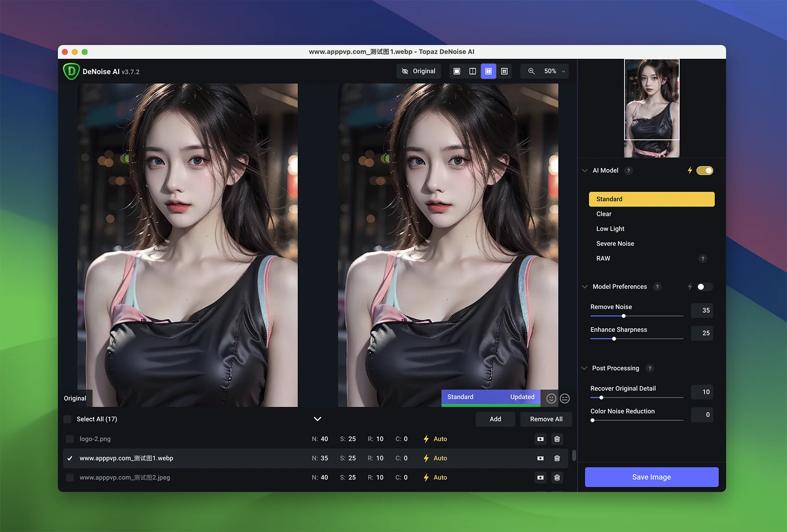Click Post Processing help question mark
Screen dimensions: 787x532
coord(650,368)
